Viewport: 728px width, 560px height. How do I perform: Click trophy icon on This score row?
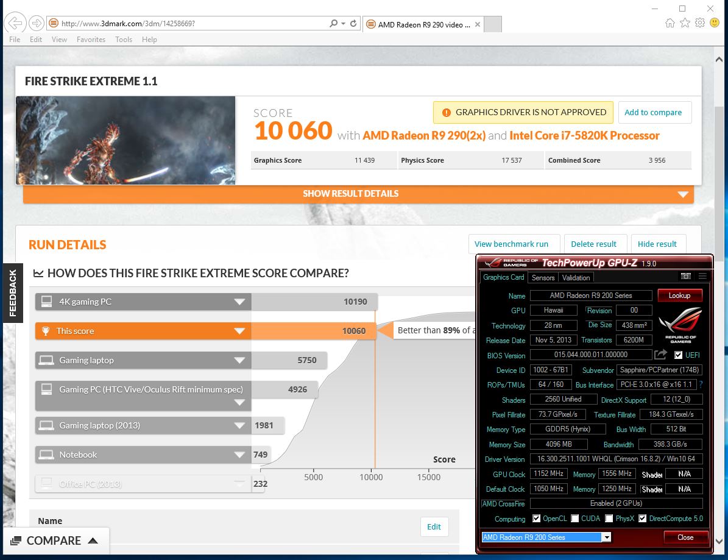pyautogui.click(x=46, y=331)
